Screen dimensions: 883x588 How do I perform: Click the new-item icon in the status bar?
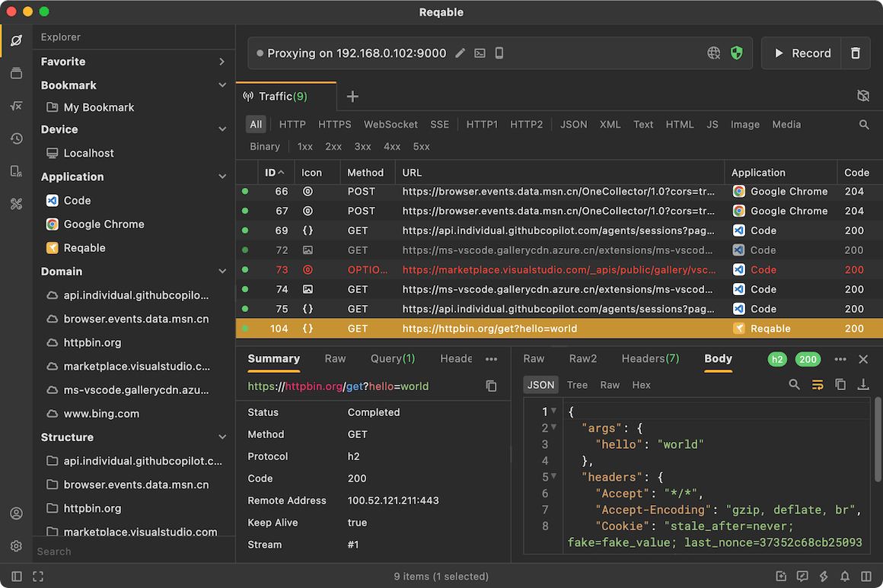click(780, 576)
